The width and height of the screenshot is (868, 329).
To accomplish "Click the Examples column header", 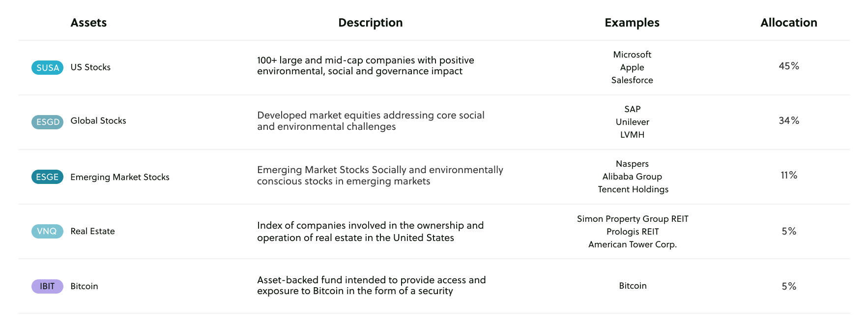I will click(x=632, y=23).
